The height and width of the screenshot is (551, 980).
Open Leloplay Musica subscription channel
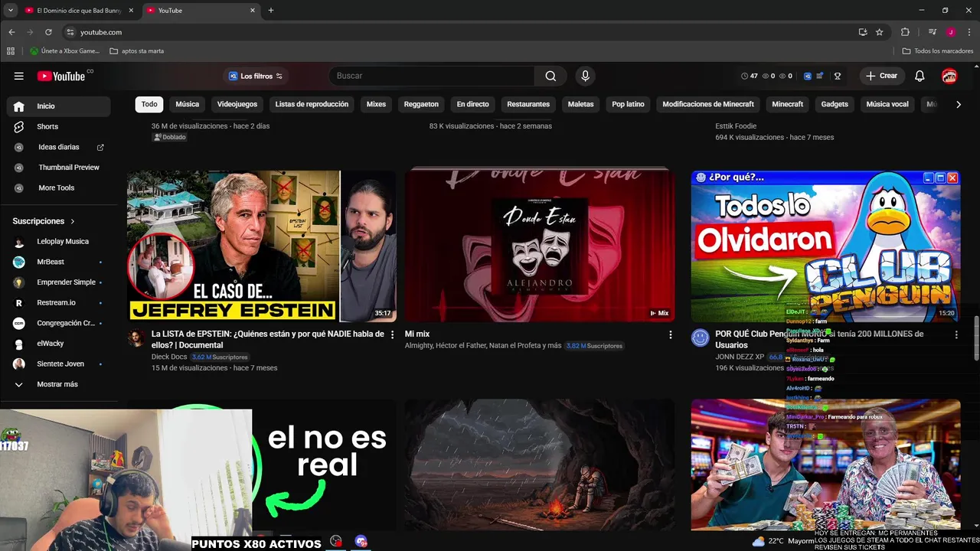pyautogui.click(x=58, y=241)
